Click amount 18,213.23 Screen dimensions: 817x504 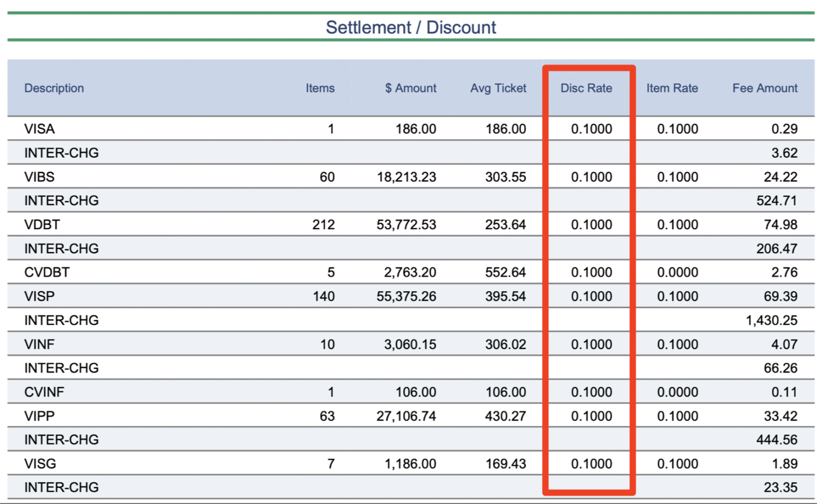pyautogui.click(x=407, y=177)
